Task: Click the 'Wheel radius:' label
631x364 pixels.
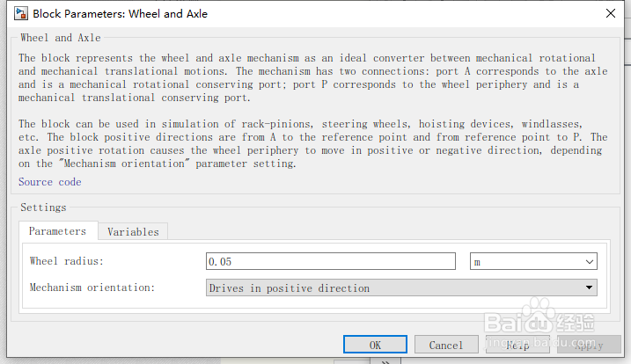Action: [x=67, y=261]
